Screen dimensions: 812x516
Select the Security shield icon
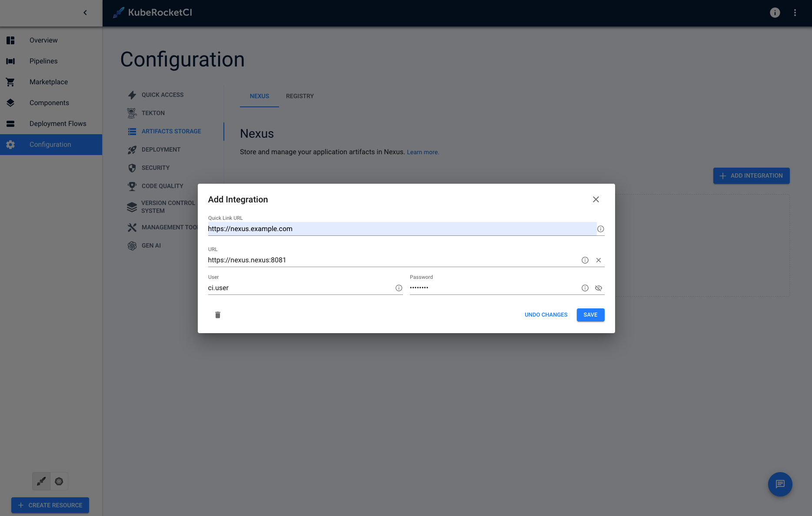(x=132, y=168)
